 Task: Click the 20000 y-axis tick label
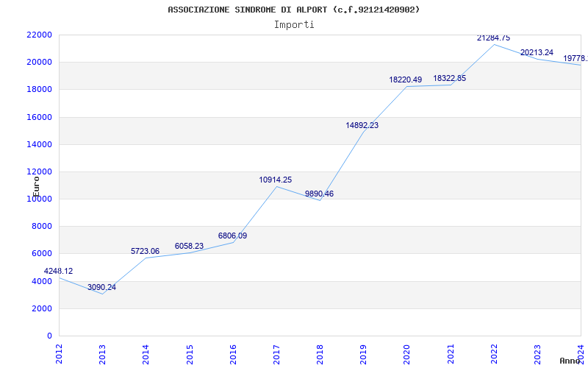[x=40, y=63]
